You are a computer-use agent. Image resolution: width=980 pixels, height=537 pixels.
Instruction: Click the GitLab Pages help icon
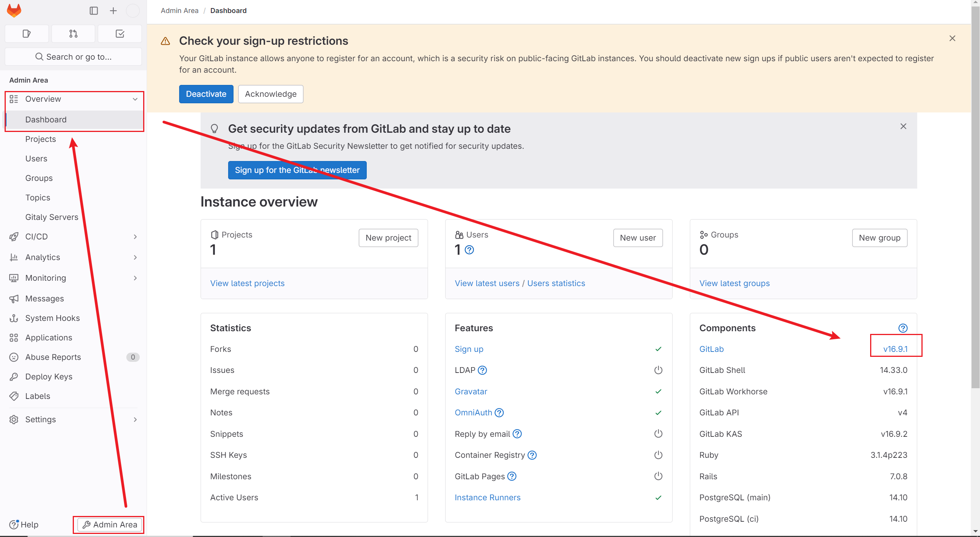click(x=512, y=477)
